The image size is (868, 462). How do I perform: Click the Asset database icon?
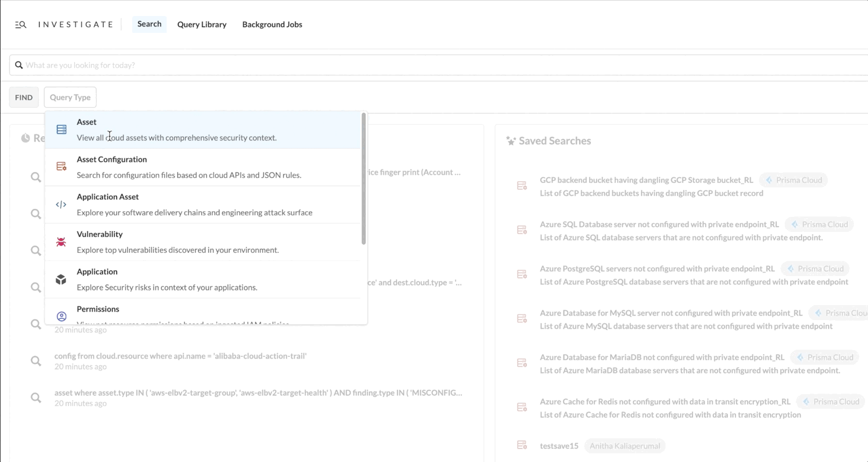tap(62, 129)
